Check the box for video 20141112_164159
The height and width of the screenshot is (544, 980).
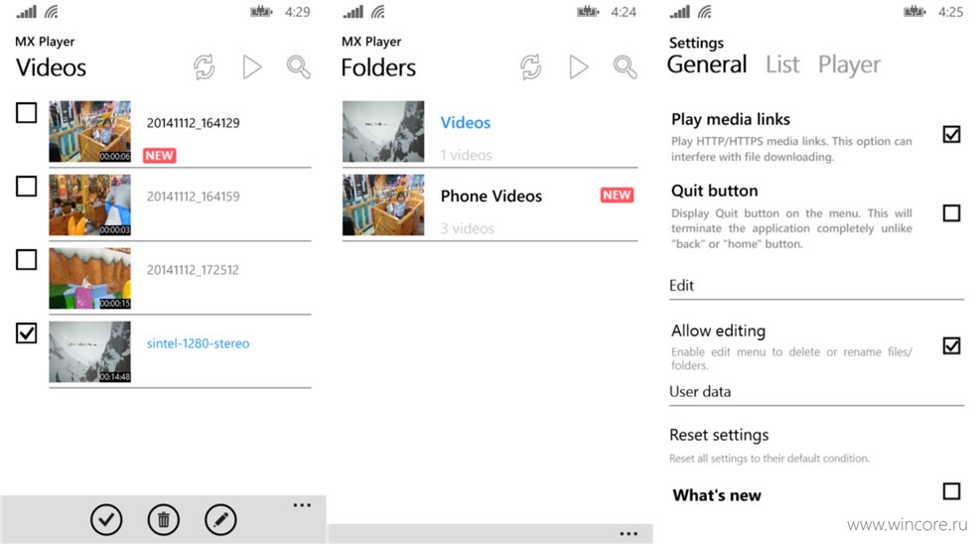pos(26,186)
